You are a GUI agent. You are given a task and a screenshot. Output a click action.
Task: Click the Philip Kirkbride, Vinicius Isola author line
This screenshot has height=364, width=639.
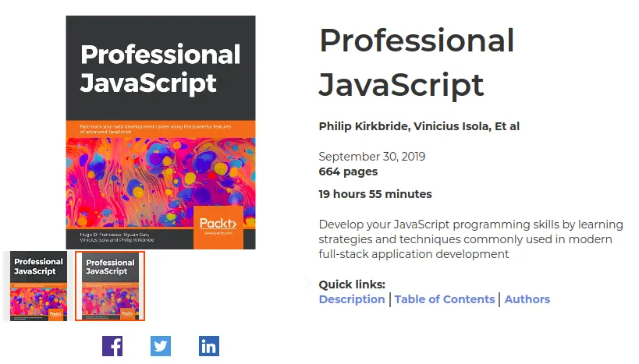tap(419, 126)
